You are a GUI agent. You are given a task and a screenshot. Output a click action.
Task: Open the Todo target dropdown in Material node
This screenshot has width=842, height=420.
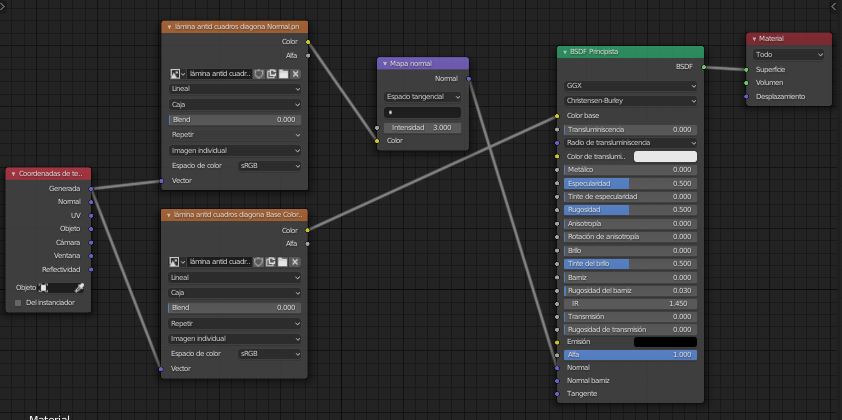coord(788,54)
